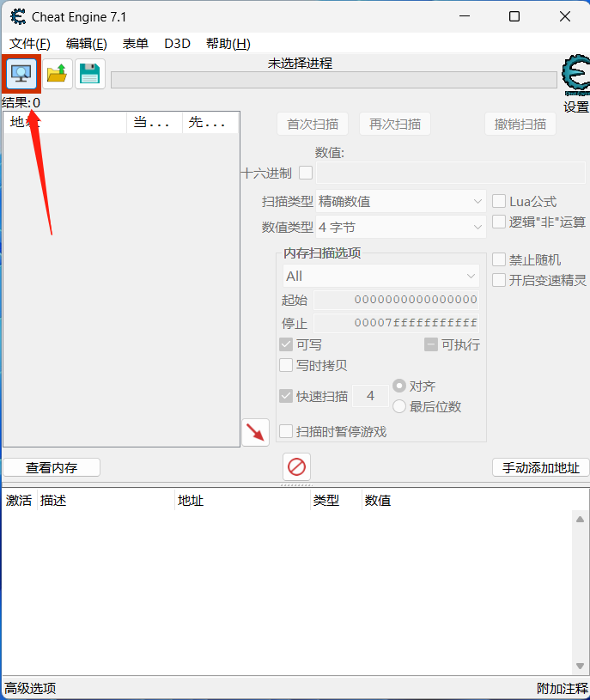The height and width of the screenshot is (700, 590).
Task: Click the 地址 column header in cheat table
Action: (242, 501)
